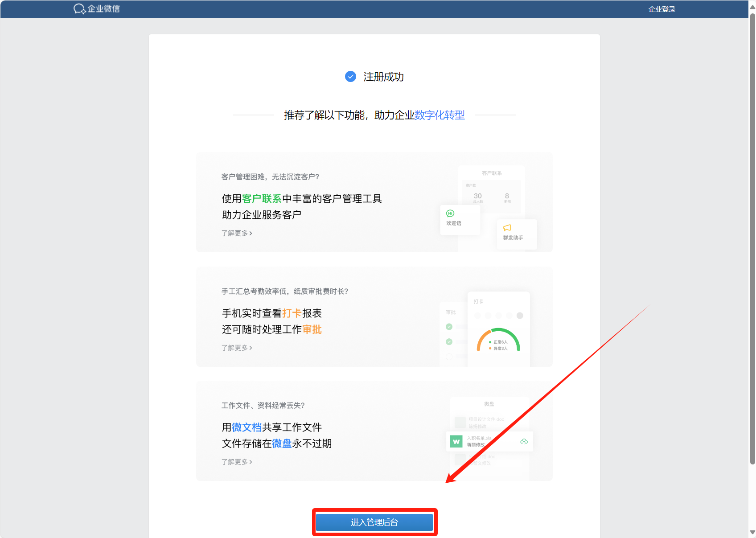This screenshot has height=538, width=756.
Task: Click the blue registration success checkmark icon
Action: click(351, 77)
